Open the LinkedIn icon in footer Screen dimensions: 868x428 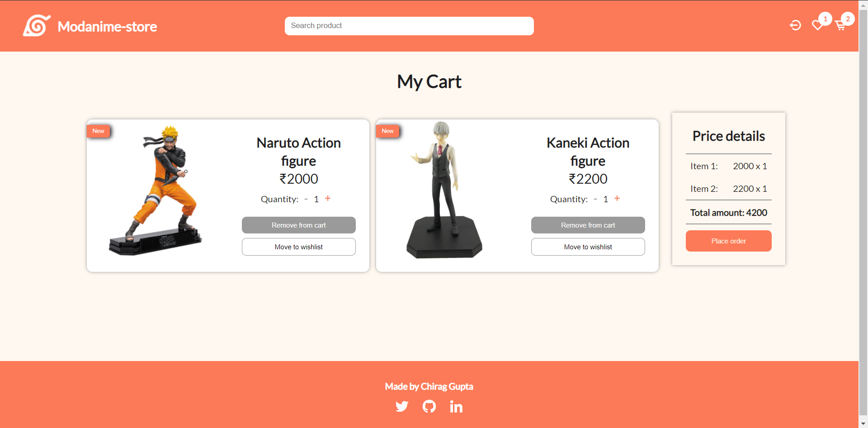point(456,407)
